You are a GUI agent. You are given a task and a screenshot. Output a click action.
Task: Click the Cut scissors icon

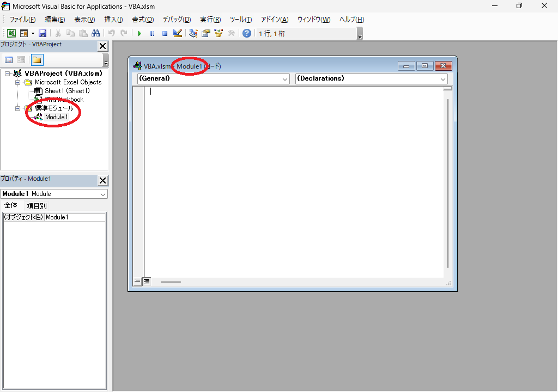pos(58,33)
